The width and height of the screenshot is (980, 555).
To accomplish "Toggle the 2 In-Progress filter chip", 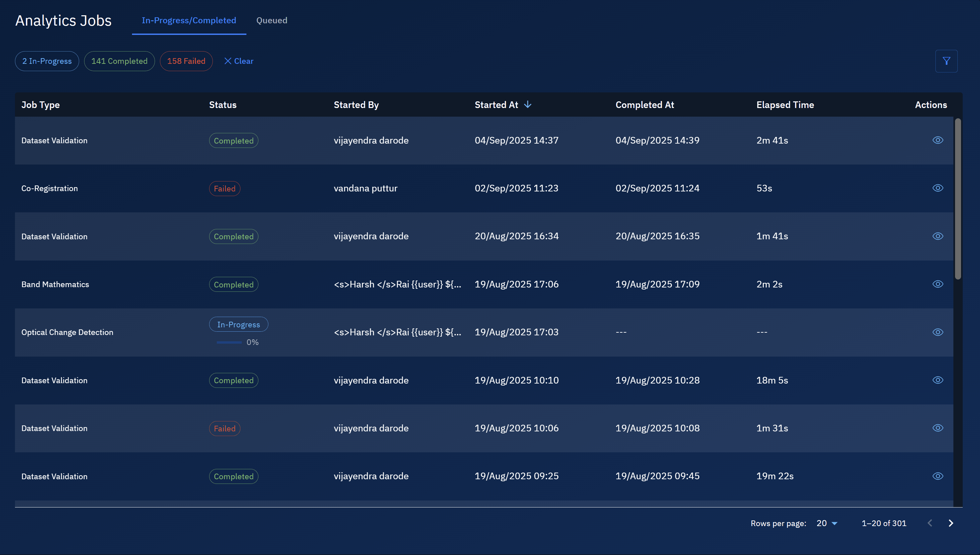I will click(x=47, y=61).
